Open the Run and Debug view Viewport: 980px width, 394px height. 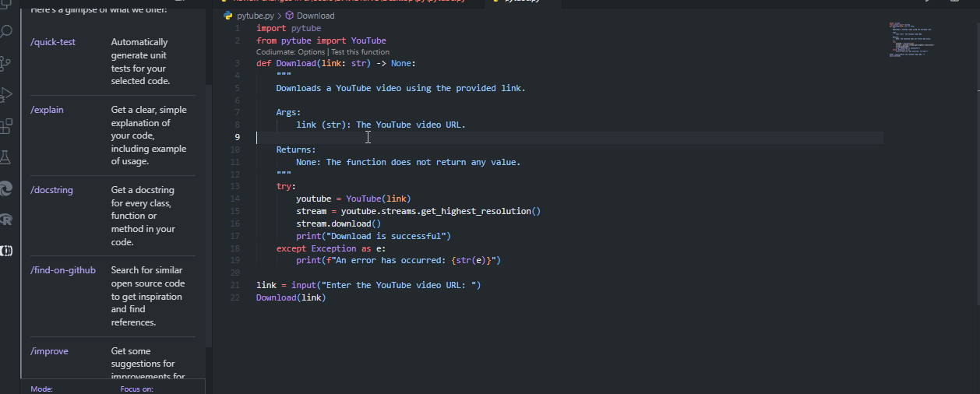point(6,94)
